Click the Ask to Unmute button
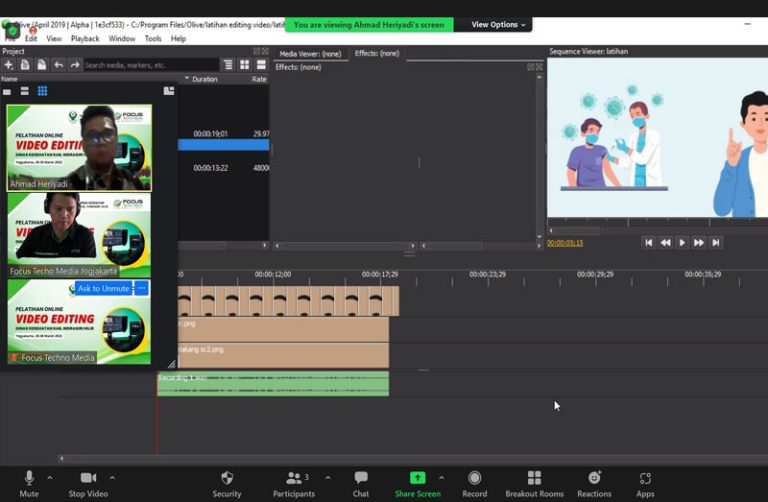This screenshot has width=768, height=502. click(103, 288)
